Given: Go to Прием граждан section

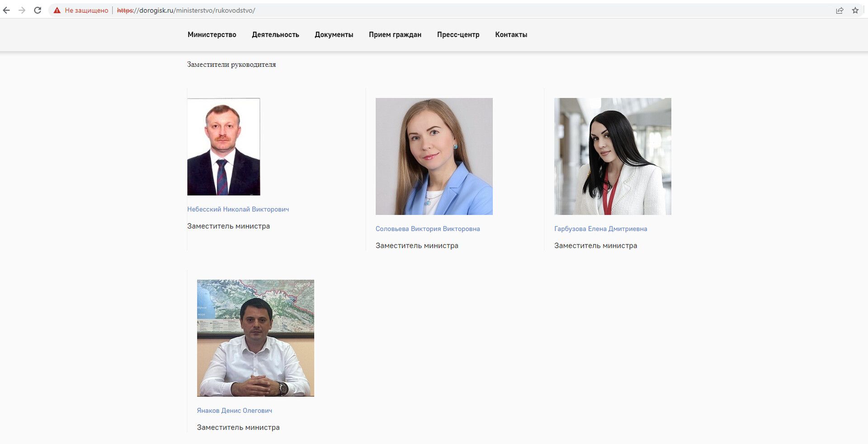Looking at the screenshot, I should (395, 35).
